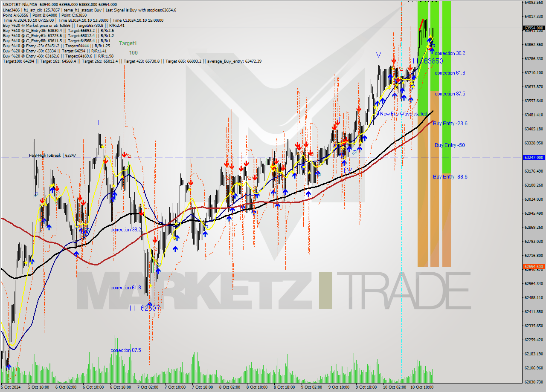Select the '8 Oct 10:00' time label
Screen dimensions: 546x392
(257, 388)
